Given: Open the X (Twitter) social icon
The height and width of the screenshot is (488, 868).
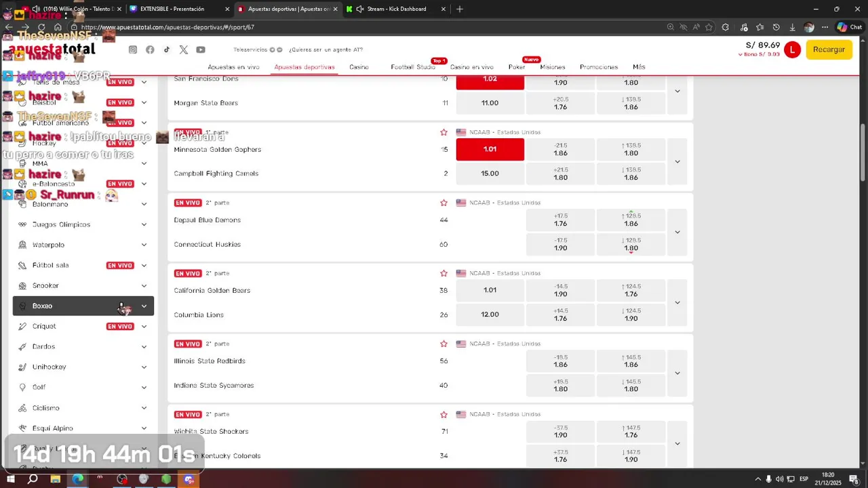Looking at the screenshot, I should point(184,49).
